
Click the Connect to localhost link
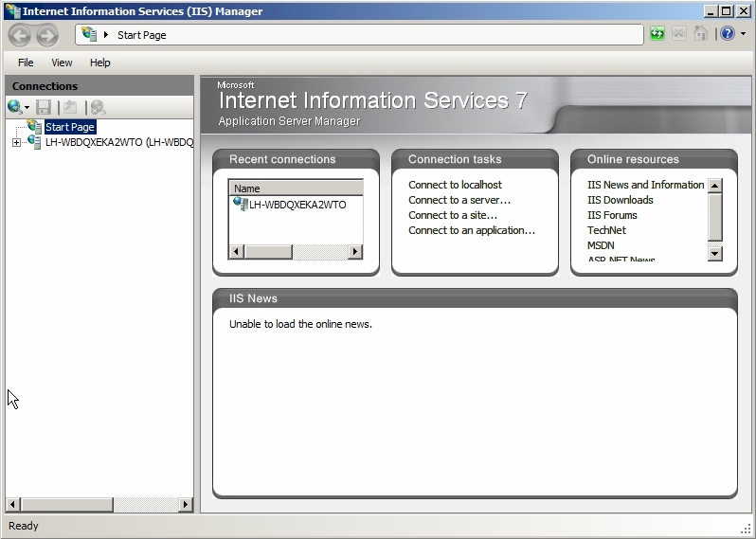pyautogui.click(x=455, y=185)
